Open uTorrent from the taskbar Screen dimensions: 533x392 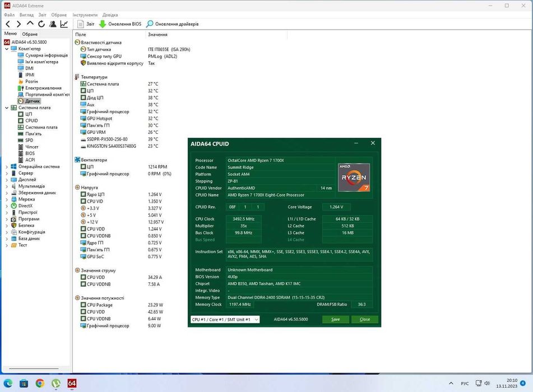pyautogui.click(x=55, y=383)
